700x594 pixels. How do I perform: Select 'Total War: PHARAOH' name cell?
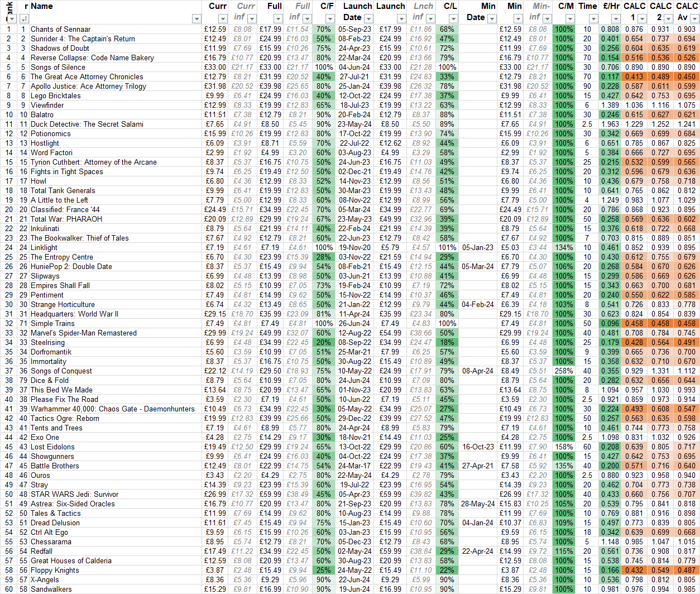(x=116, y=219)
